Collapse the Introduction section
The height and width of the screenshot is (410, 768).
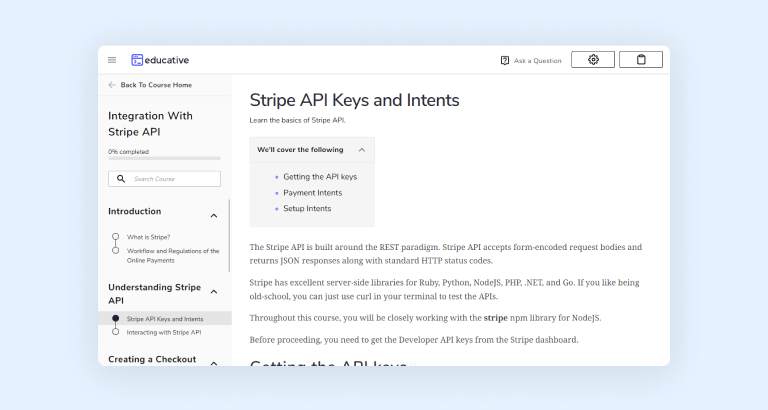[213, 215]
